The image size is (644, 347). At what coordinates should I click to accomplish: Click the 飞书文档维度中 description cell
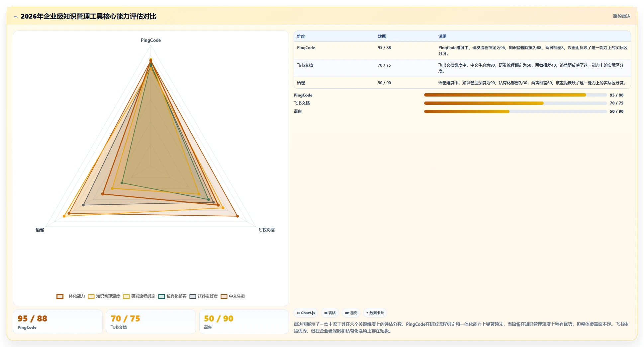(533, 68)
